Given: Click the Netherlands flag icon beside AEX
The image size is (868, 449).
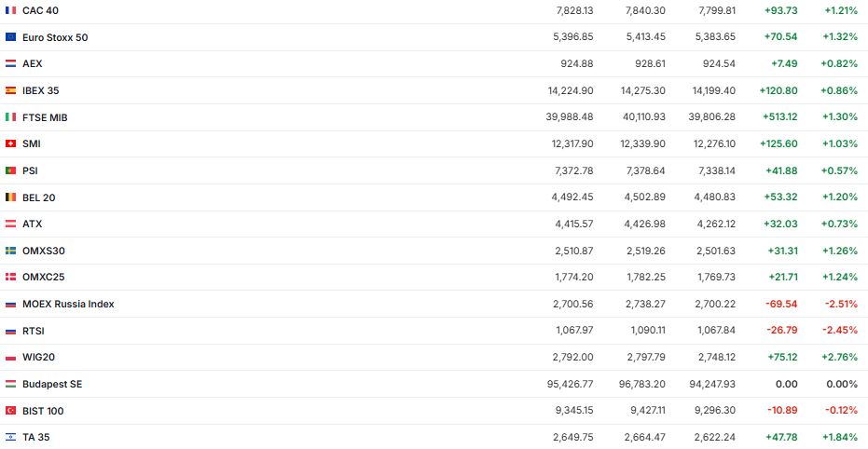Looking at the screenshot, I should coord(11,63).
